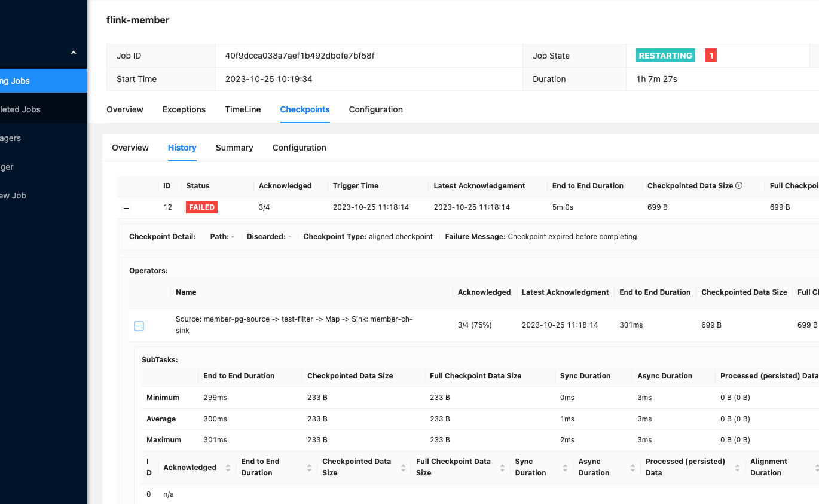Collapse the sidebar Jobs menu chevron
The image size is (819, 504).
(x=74, y=53)
